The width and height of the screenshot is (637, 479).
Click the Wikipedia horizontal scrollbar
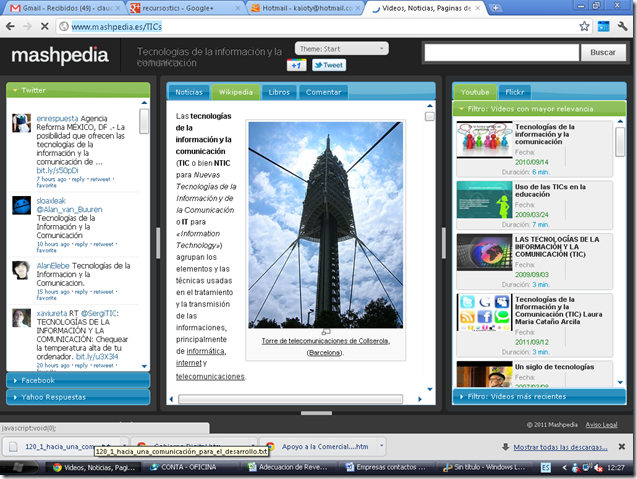pos(290,399)
